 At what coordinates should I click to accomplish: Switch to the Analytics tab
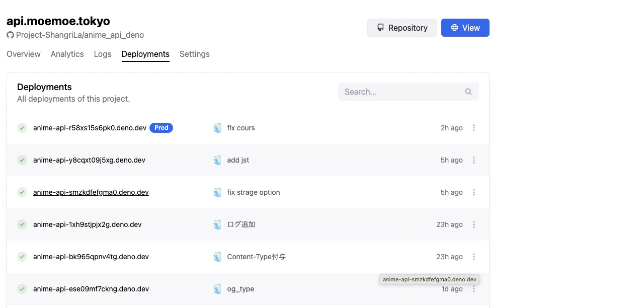(x=67, y=54)
